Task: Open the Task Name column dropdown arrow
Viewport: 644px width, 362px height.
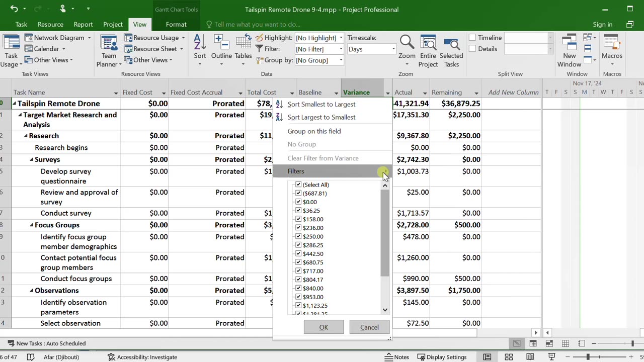Action: (116, 93)
